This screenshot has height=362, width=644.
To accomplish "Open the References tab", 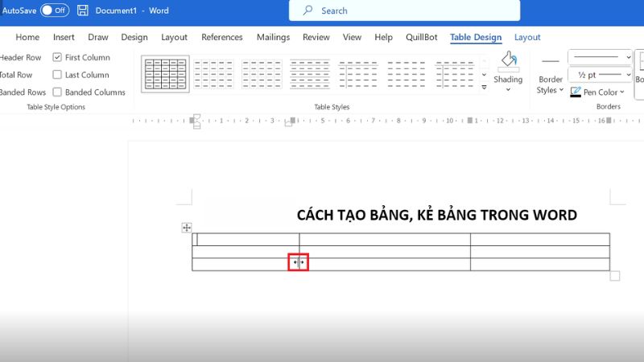I will (222, 37).
